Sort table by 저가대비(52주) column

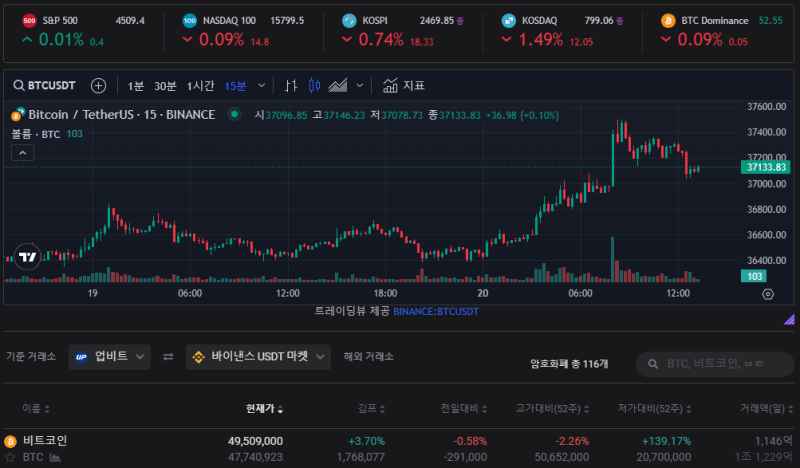point(654,408)
